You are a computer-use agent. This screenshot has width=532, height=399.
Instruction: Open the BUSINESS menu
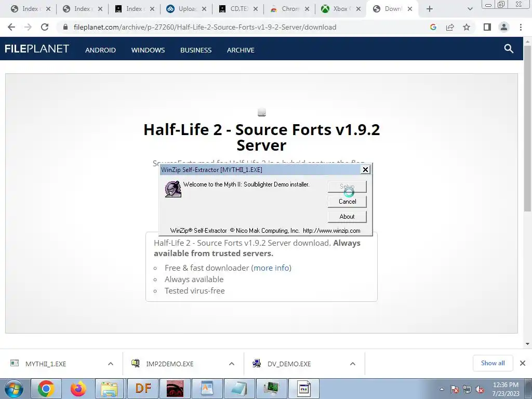(x=196, y=50)
